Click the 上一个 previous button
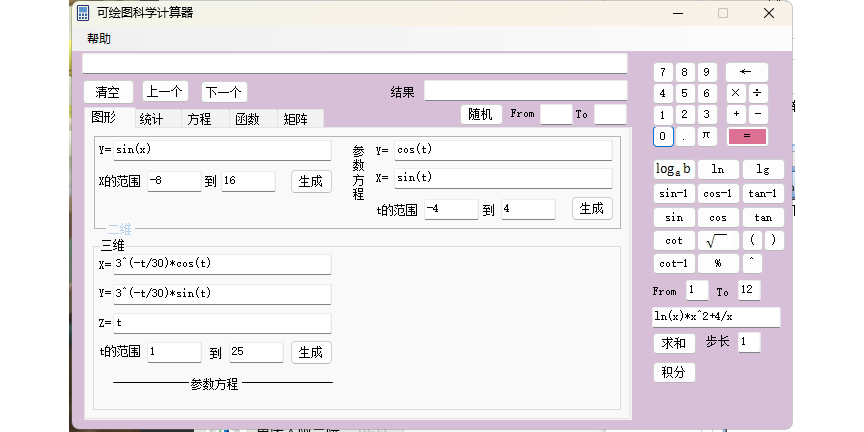864x432 pixels. coord(165,91)
